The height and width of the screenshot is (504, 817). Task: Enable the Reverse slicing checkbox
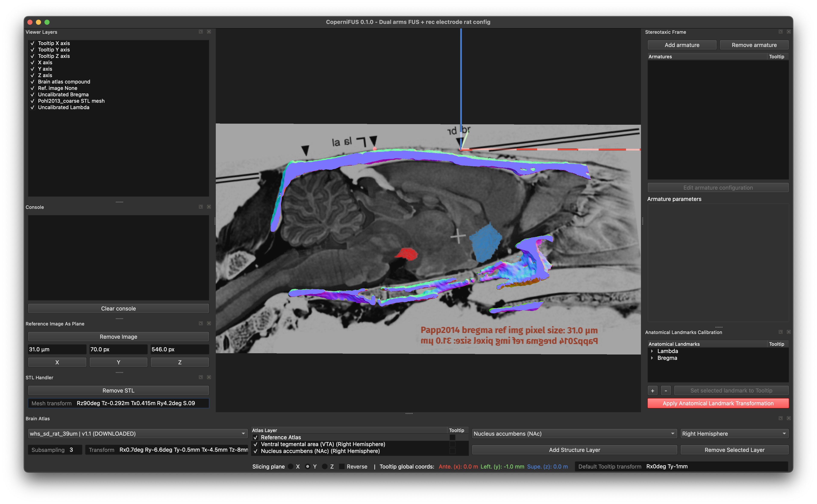pyautogui.click(x=342, y=466)
